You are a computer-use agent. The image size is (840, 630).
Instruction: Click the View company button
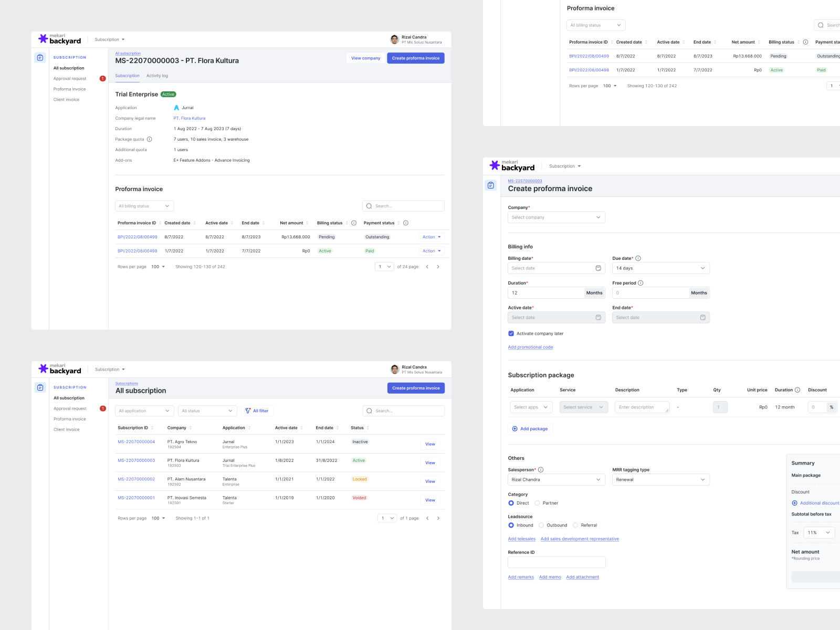365,58
